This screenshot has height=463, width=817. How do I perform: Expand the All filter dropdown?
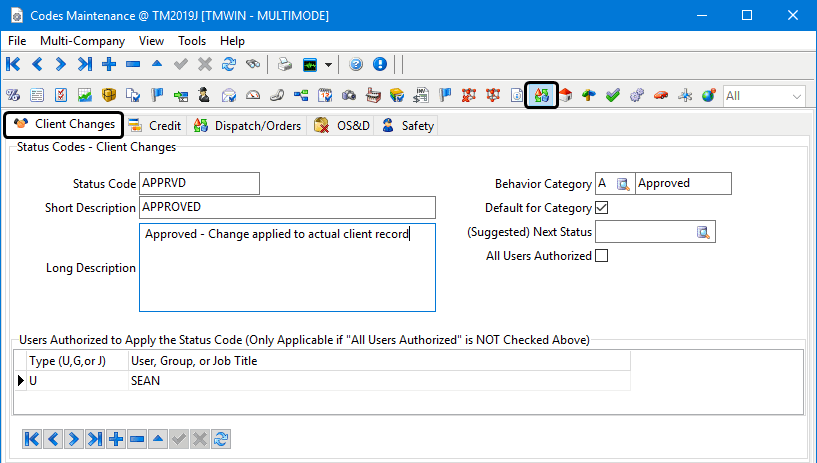tap(797, 96)
